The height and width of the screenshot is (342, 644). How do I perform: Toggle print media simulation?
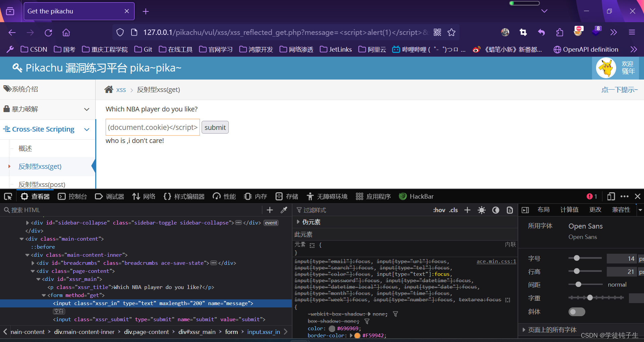pyautogui.click(x=509, y=210)
